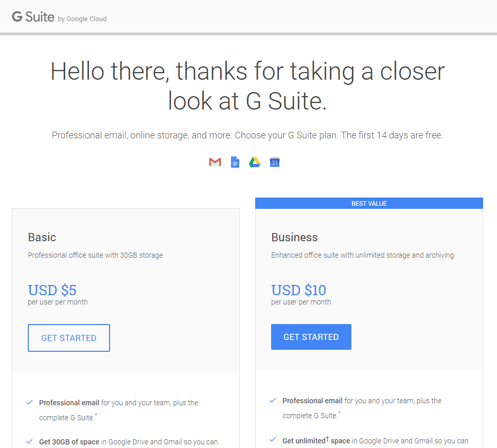
Task: Click the Gmail envelope icon
Action: [x=215, y=162]
